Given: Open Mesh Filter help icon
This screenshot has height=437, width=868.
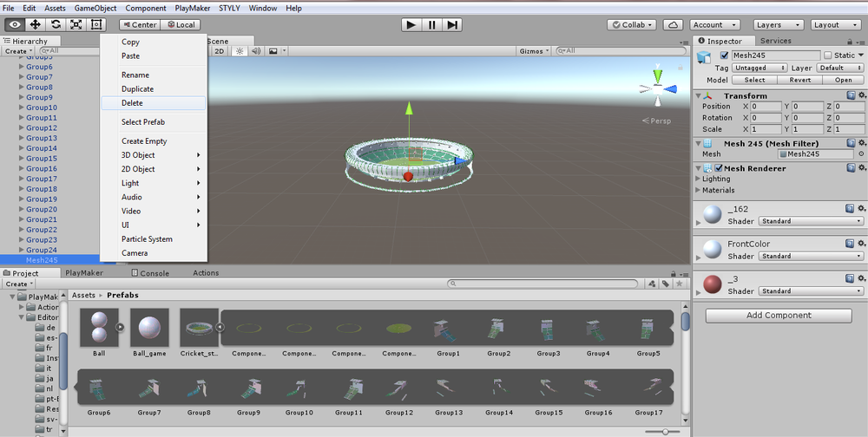Looking at the screenshot, I should pos(851,143).
